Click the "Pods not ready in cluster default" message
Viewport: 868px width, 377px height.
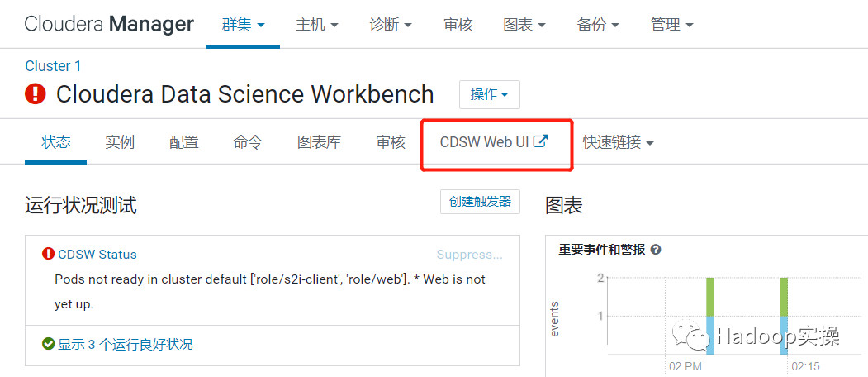(270, 292)
